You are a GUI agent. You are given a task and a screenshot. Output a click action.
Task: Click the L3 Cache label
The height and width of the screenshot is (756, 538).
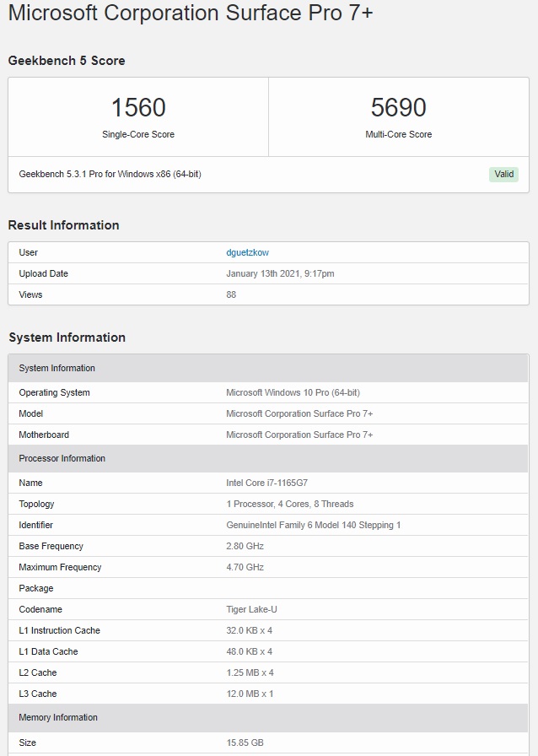pyautogui.click(x=38, y=694)
